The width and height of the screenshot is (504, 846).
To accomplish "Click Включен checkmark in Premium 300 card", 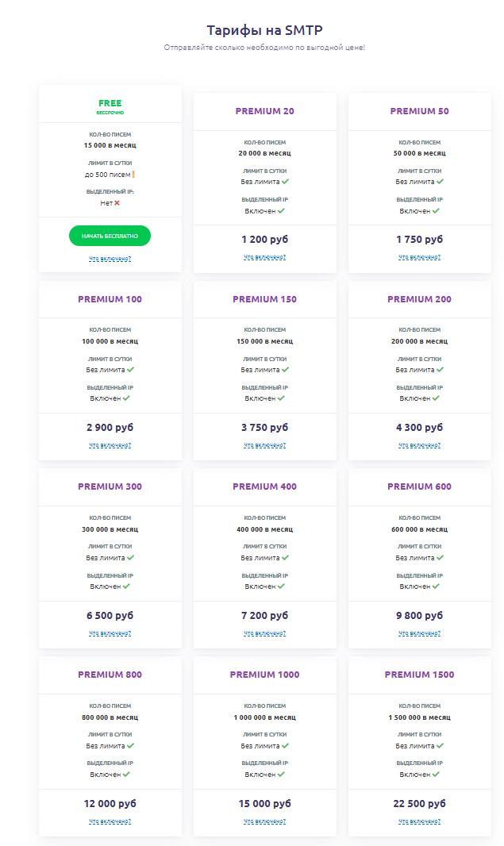I will click(x=126, y=586).
